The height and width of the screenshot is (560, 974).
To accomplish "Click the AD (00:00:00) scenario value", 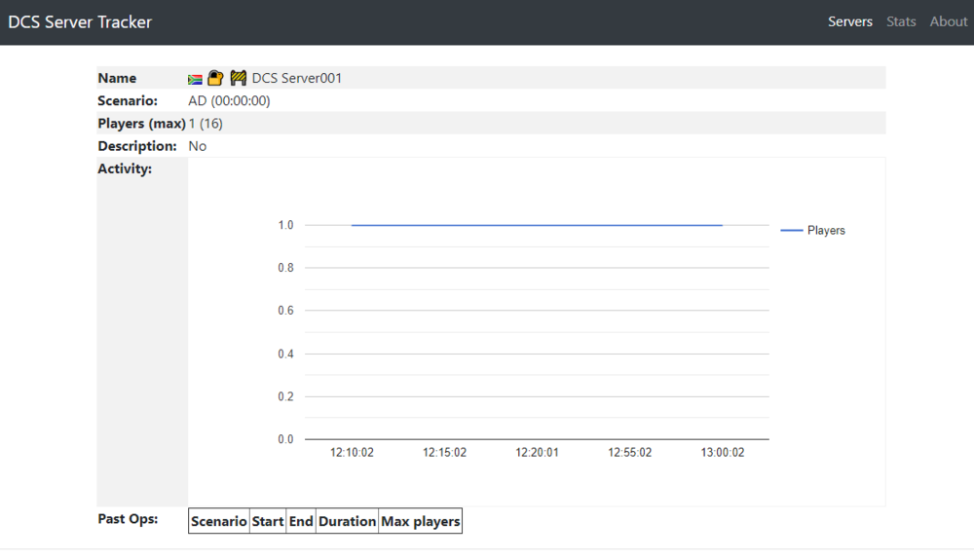I will coord(229,100).
